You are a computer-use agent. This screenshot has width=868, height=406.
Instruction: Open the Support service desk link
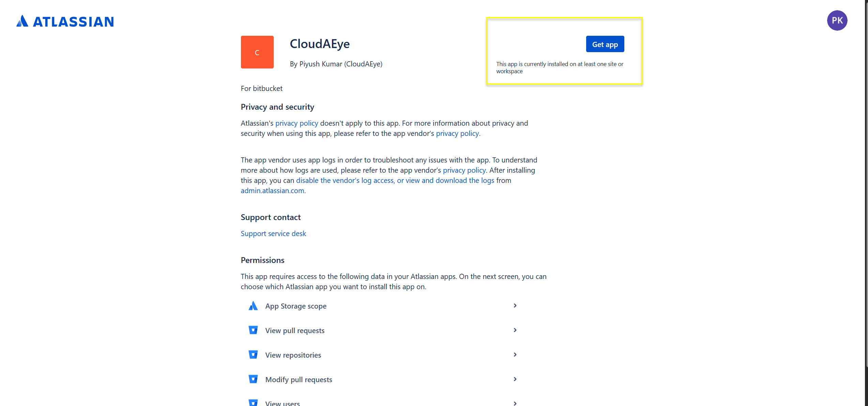[x=273, y=233]
